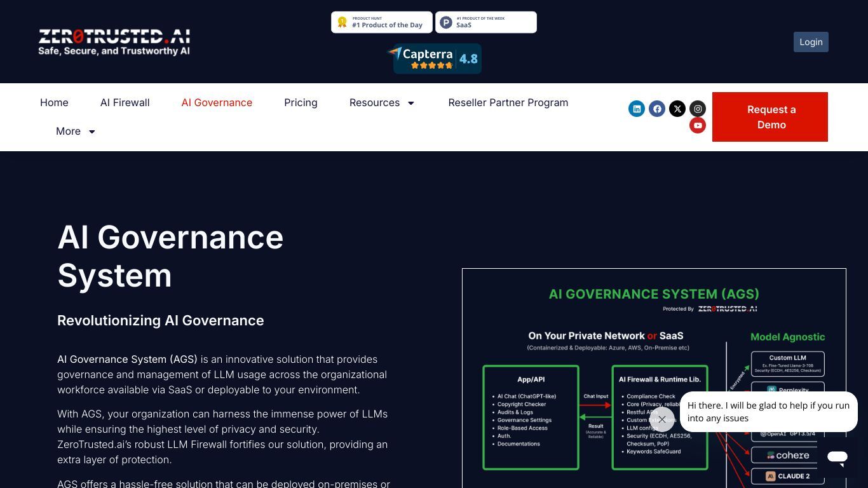Click the AI Governance System heading
The height and width of the screenshot is (488, 868).
point(170,256)
